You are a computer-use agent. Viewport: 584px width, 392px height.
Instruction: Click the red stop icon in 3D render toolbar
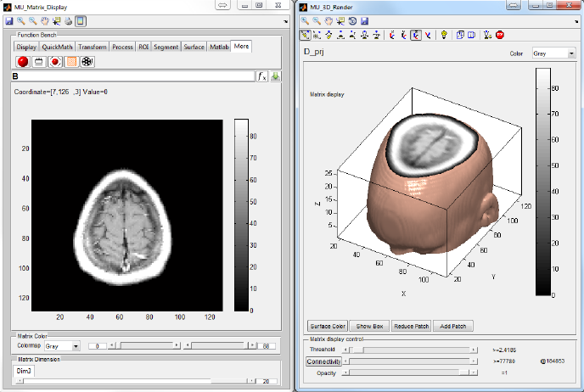click(500, 35)
